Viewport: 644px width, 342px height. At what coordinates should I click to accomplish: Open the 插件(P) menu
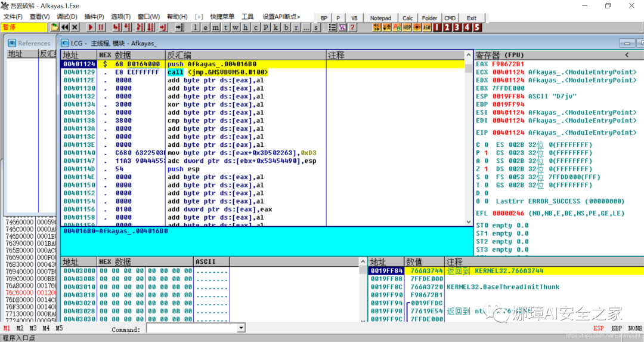click(x=94, y=17)
